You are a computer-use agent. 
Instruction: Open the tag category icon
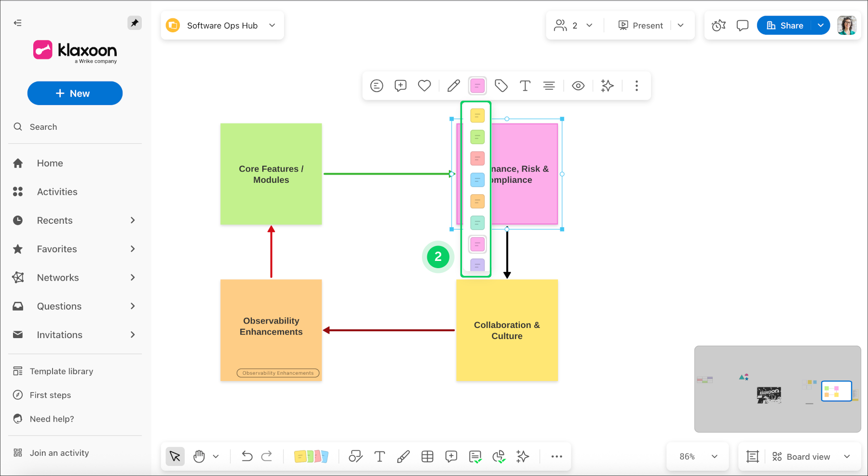501,86
